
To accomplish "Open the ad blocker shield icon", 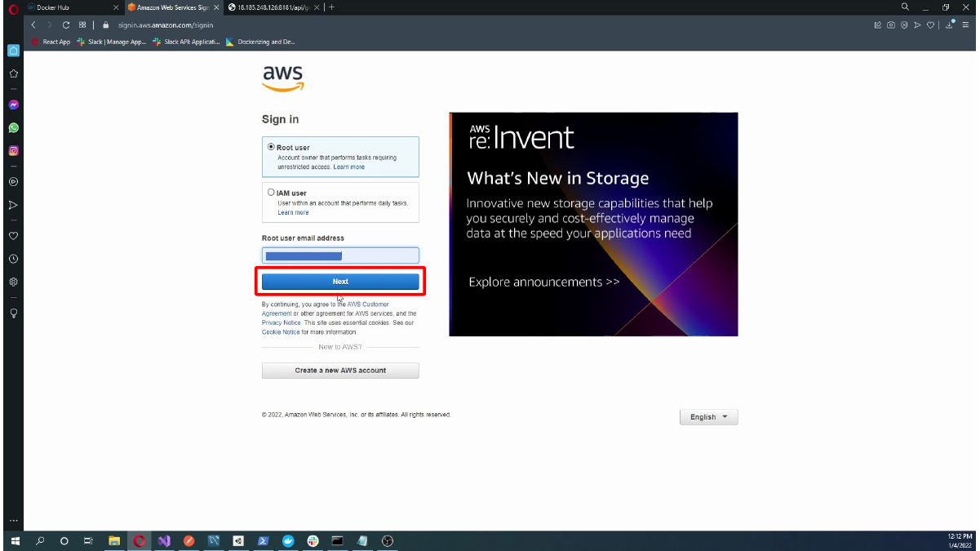I will coord(904,24).
